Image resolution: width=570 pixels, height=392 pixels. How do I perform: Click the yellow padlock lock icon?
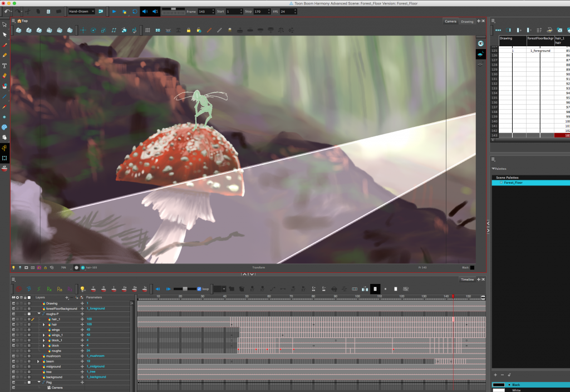pos(189,30)
